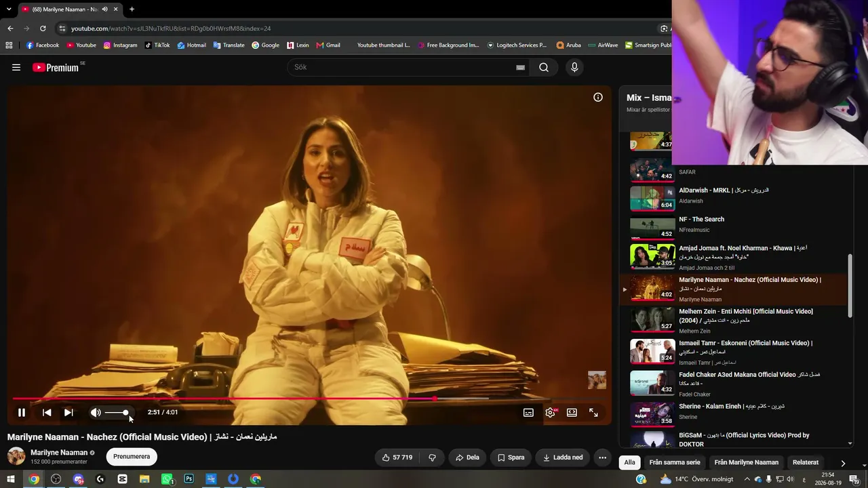Reload the YouTube page
Viewport: 868px width, 488px height.
43,28
